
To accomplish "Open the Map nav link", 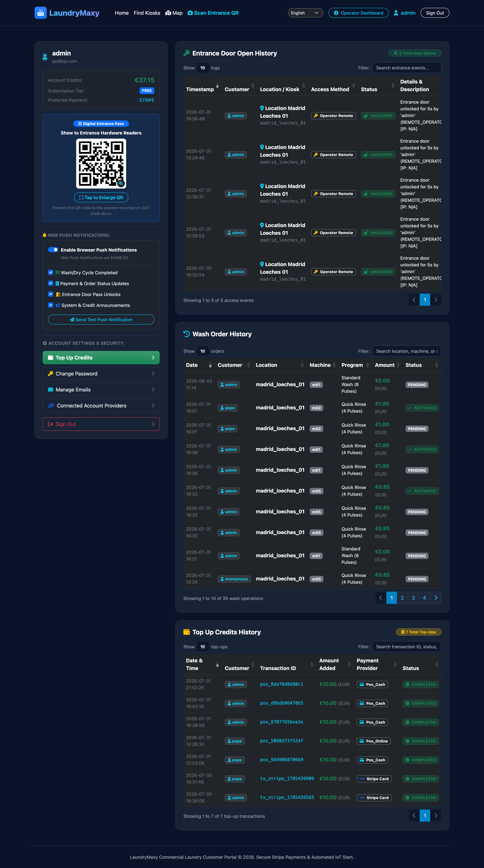I will coord(174,13).
